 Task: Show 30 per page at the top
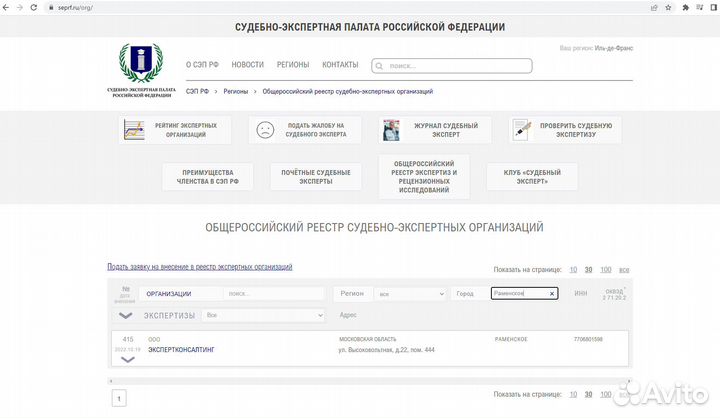[588, 270]
